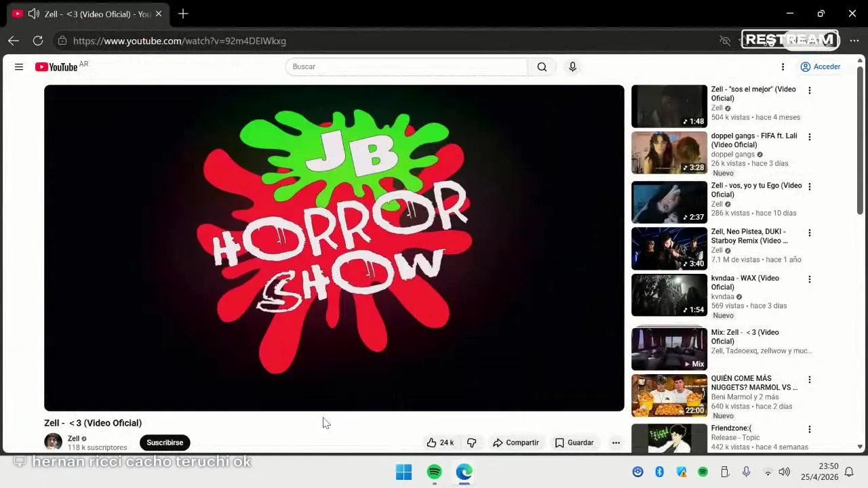
Task: Start voice search with the microphone
Action: pyautogui.click(x=572, y=66)
